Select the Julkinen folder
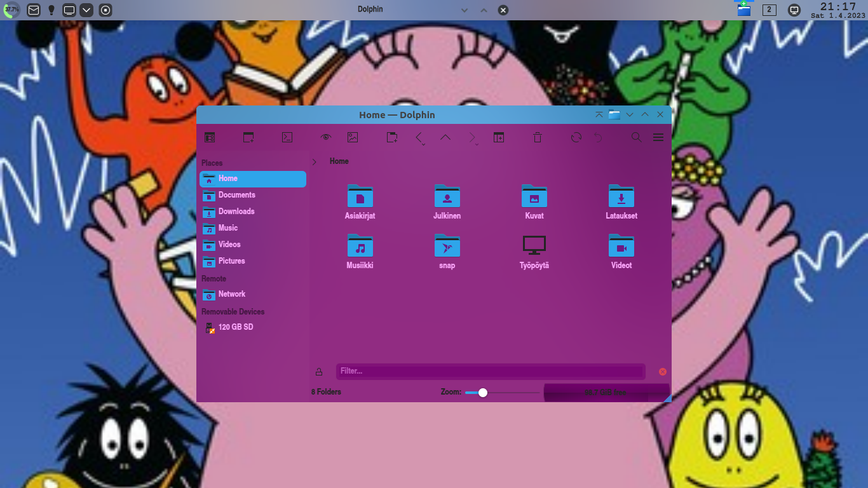The height and width of the screenshot is (488, 868). tap(447, 202)
